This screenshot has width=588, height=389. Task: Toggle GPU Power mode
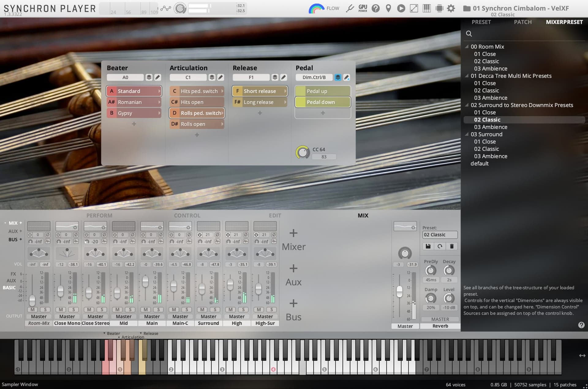[363, 8]
